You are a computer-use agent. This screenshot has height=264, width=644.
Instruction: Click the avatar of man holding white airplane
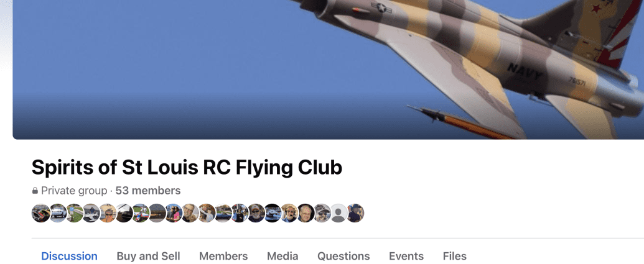[x=91, y=213]
